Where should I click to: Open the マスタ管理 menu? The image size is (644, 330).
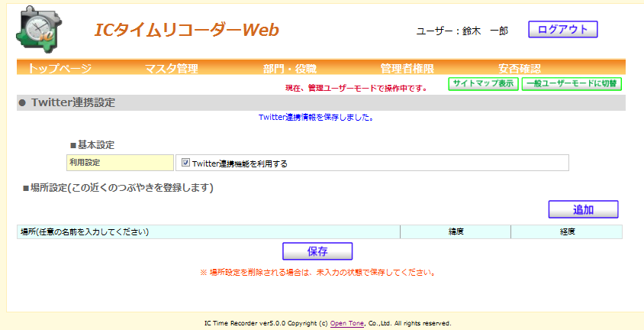point(172,69)
